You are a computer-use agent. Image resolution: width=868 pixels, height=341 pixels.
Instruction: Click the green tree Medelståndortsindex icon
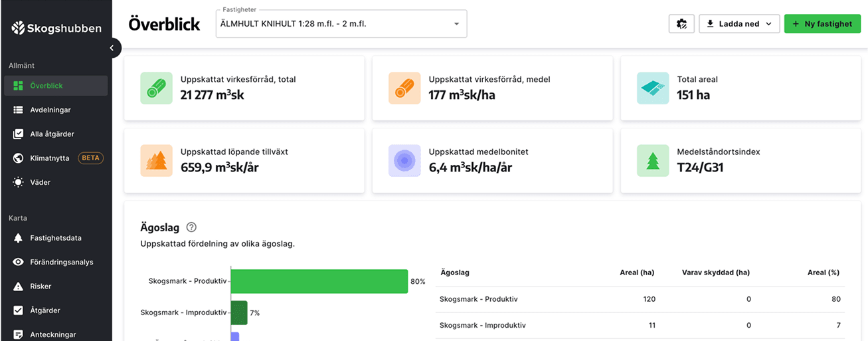click(653, 161)
